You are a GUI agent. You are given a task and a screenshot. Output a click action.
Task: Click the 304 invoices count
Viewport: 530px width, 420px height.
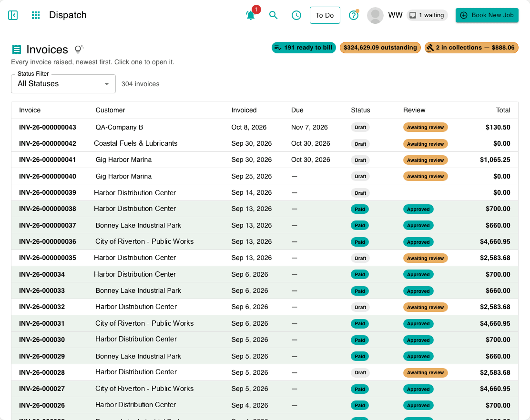[140, 84]
